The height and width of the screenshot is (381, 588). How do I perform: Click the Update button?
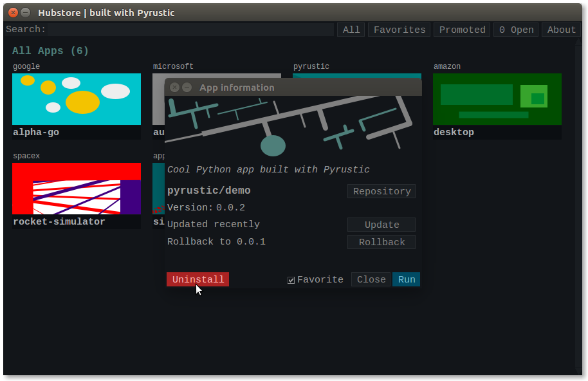point(381,225)
